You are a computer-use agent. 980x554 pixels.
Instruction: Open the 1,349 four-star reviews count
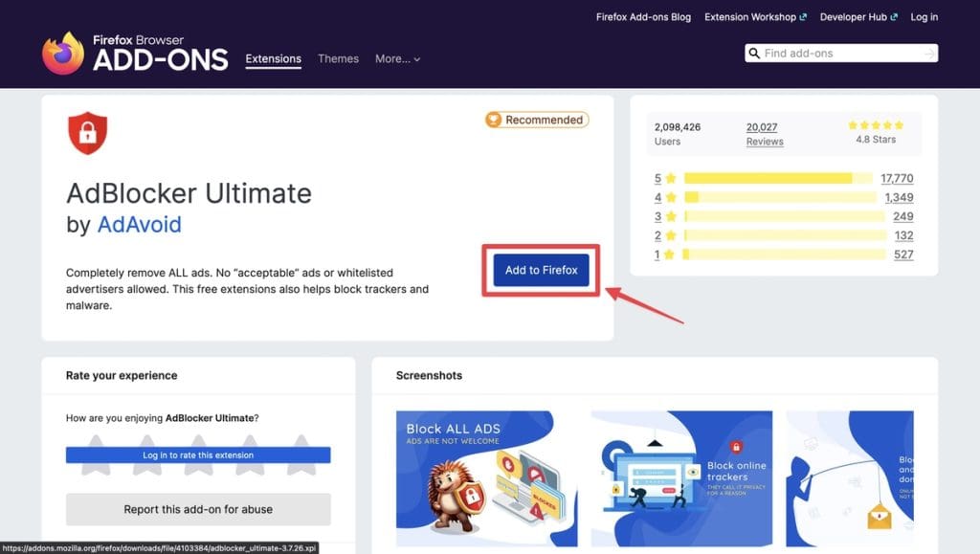tap(899, 197)
